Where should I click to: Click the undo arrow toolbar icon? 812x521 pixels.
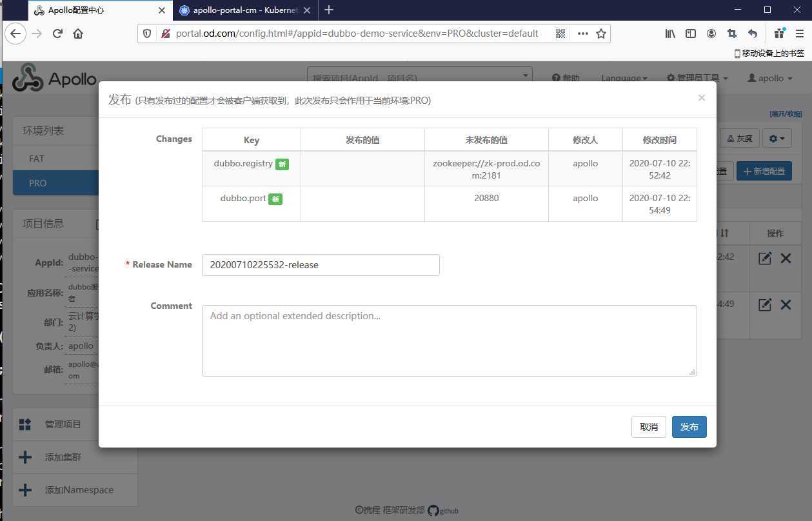tap(753, 34)
